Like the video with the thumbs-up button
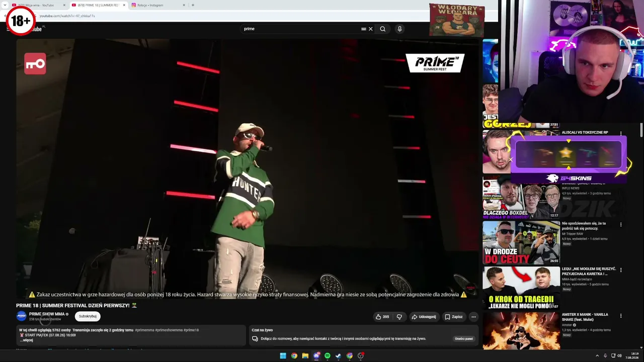Image resolution: width=644 pixels, height=362 pixels. [x=382, y=317]
